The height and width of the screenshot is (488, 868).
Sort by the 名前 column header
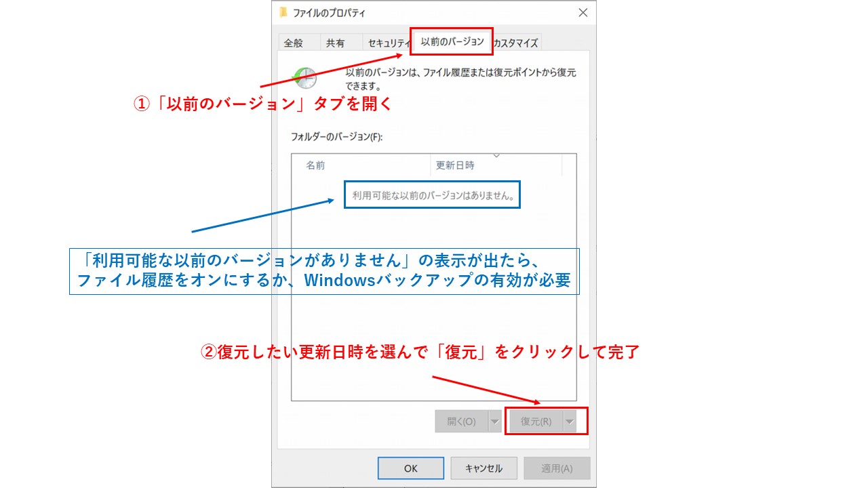click(361, 165)
